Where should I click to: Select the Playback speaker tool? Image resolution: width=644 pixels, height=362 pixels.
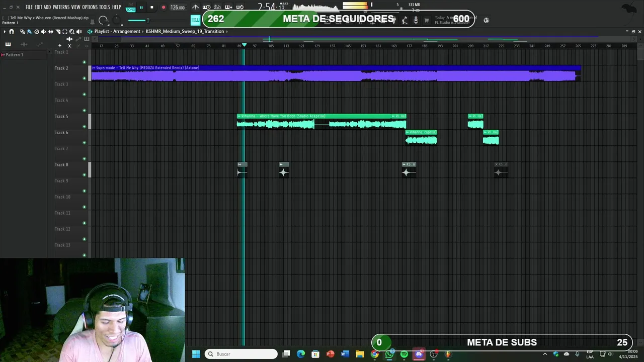tap(78, 32)
